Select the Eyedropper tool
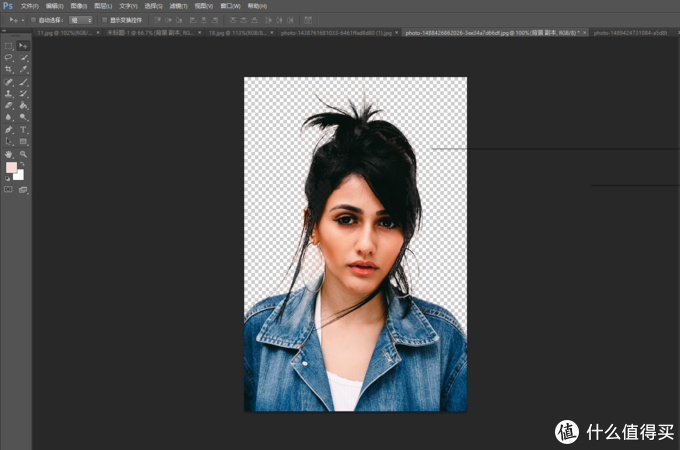Viewport: 680px width, 450px height. 23,69
